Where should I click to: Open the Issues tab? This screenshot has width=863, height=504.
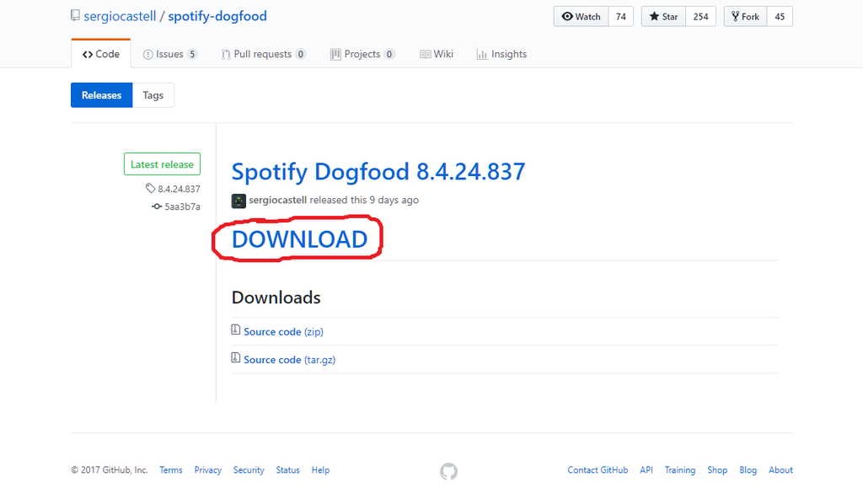(170, 54)
